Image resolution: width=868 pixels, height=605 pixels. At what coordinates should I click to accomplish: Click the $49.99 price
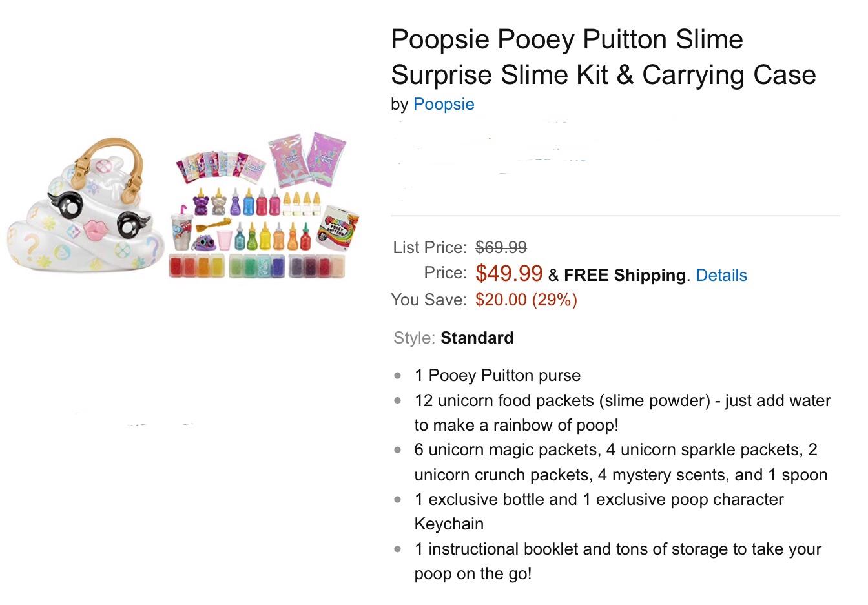[509, 273]
